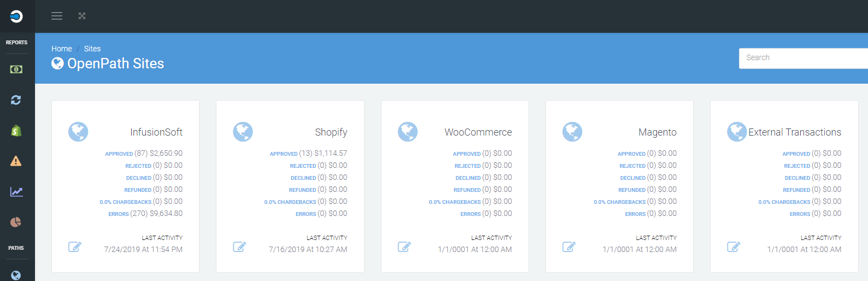Edit the Magento site
The width and height of the screenshot is (868, 281).
point(569,247)
